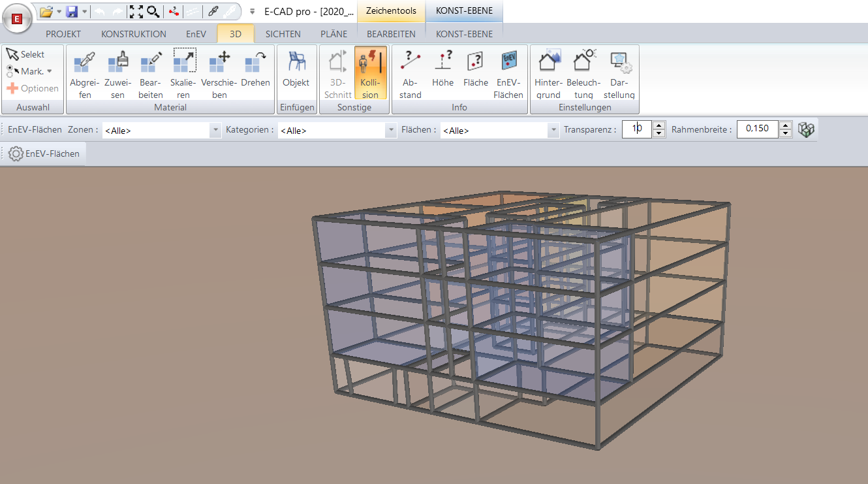Activate the Selekt tool
Image resolution: width=868 pixels, height=484 pixels.
(26, 54)
